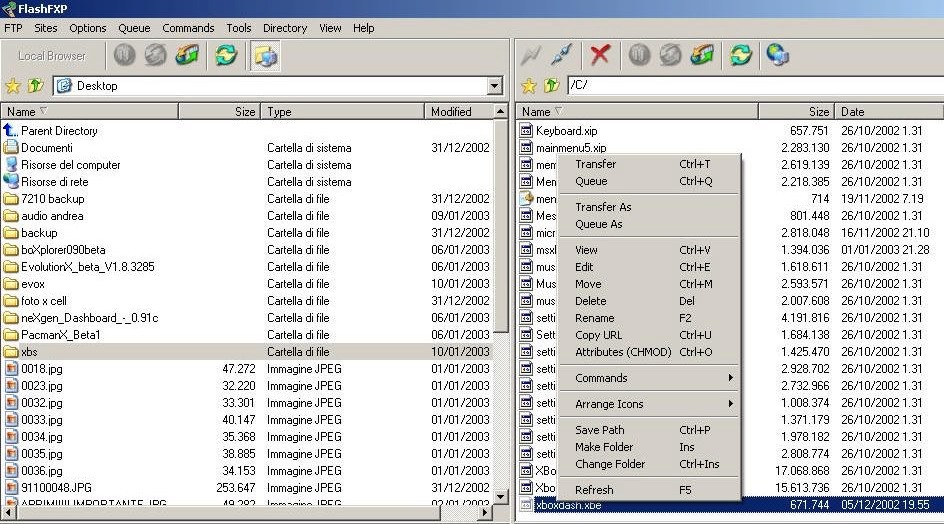Open the Sites menu in the menu bar
Screen dimensions: 944x524
click(x=45, y=28)
